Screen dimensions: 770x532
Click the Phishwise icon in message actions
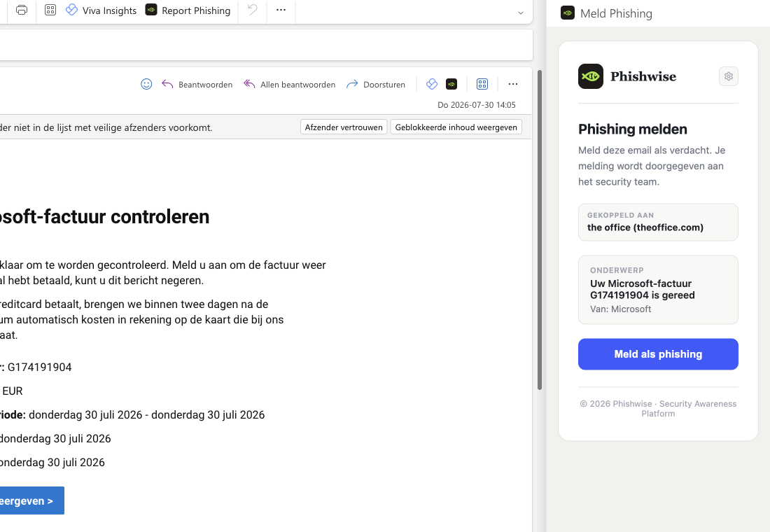[451, 84]
